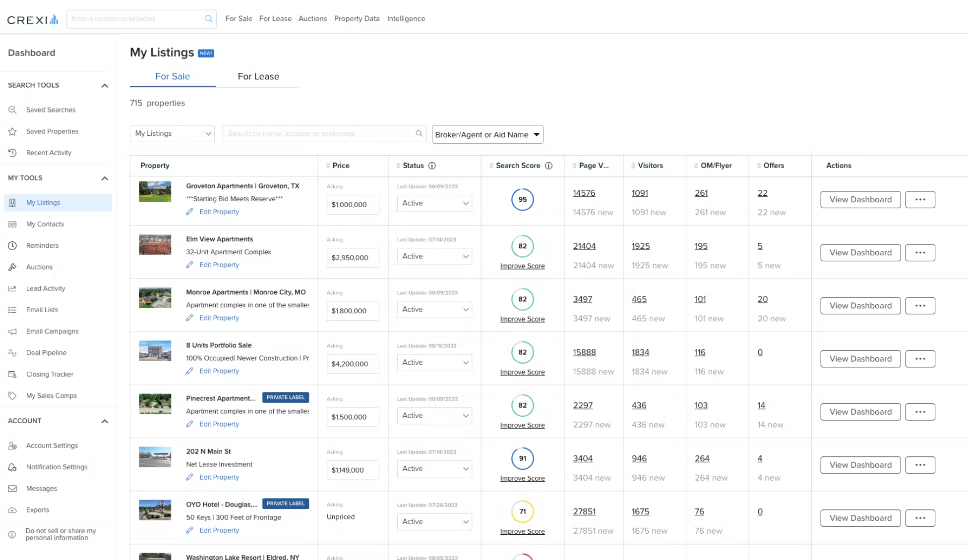Screen dimensions: 968x560
Task: Click the search magnifier icon in top bar
Action: pyautogui.click(x=209, y=19)
